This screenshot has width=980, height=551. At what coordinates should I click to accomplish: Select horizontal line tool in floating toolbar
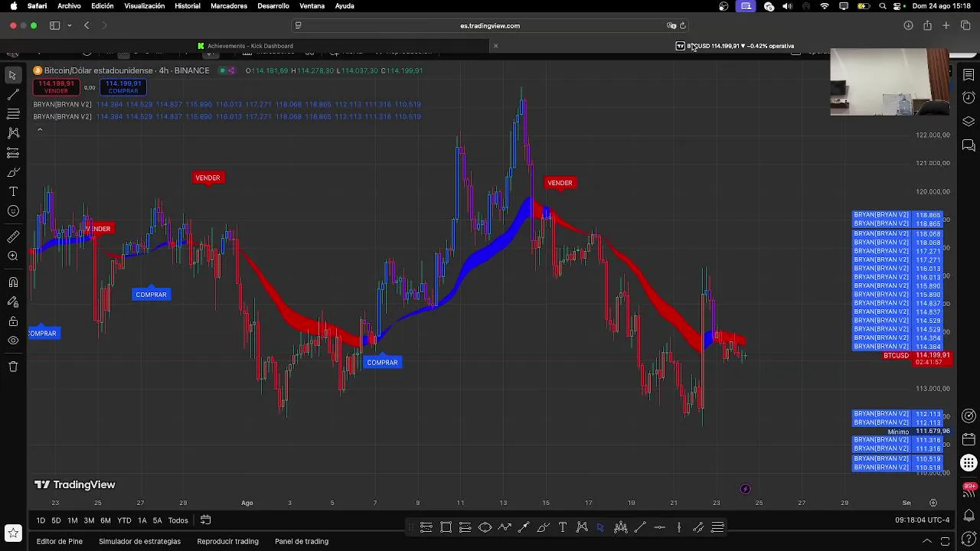coord(659,527)
